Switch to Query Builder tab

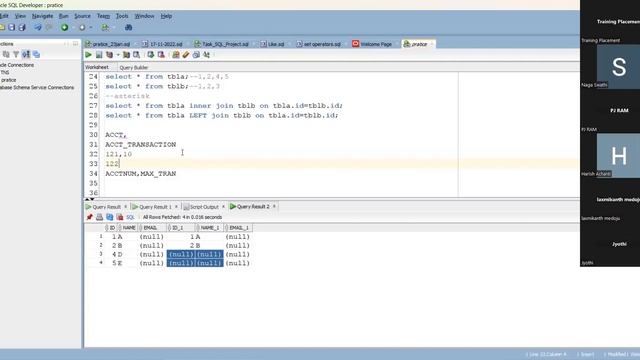[133, 67]
